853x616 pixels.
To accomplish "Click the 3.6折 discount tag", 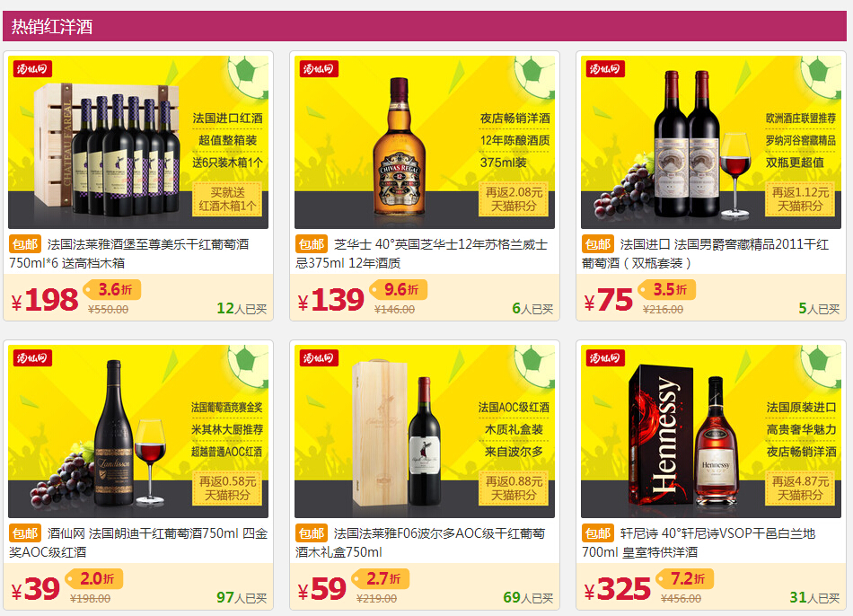I will coord(112,289).
